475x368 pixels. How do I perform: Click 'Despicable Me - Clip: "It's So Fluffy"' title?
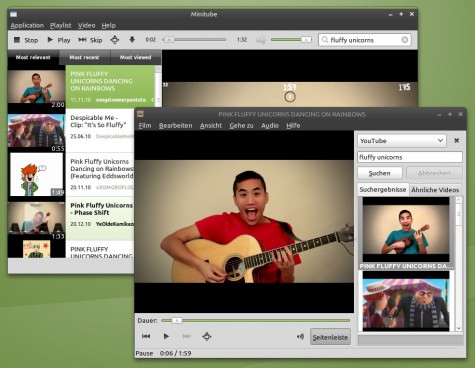tap(98, 121)
